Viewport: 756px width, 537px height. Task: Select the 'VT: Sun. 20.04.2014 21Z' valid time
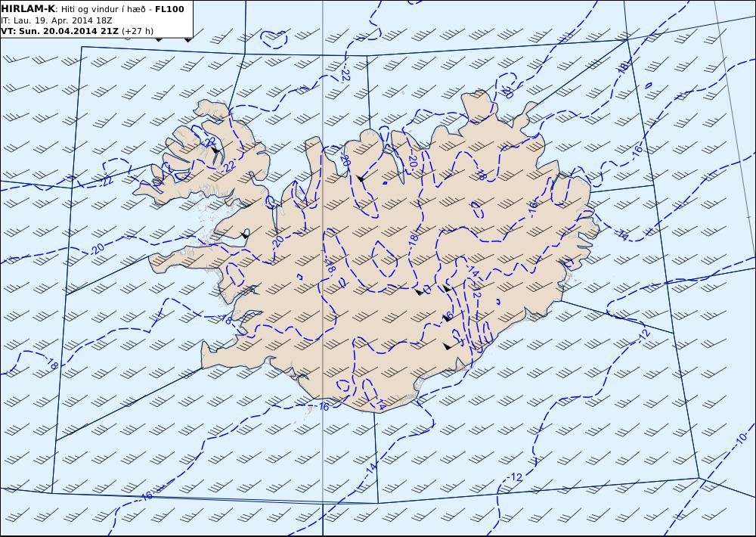click(60, 31)
